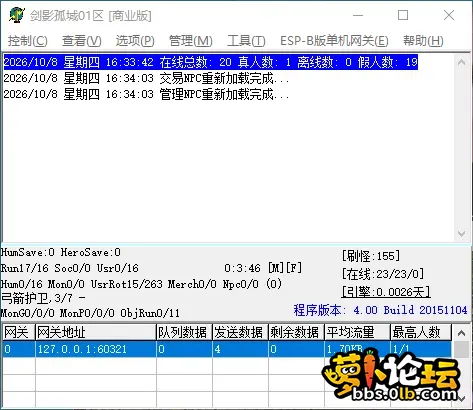The height and width of the screenshot is (410, 473).
Task: Click the application icon in title bar
Action: [x=17, y=15]
